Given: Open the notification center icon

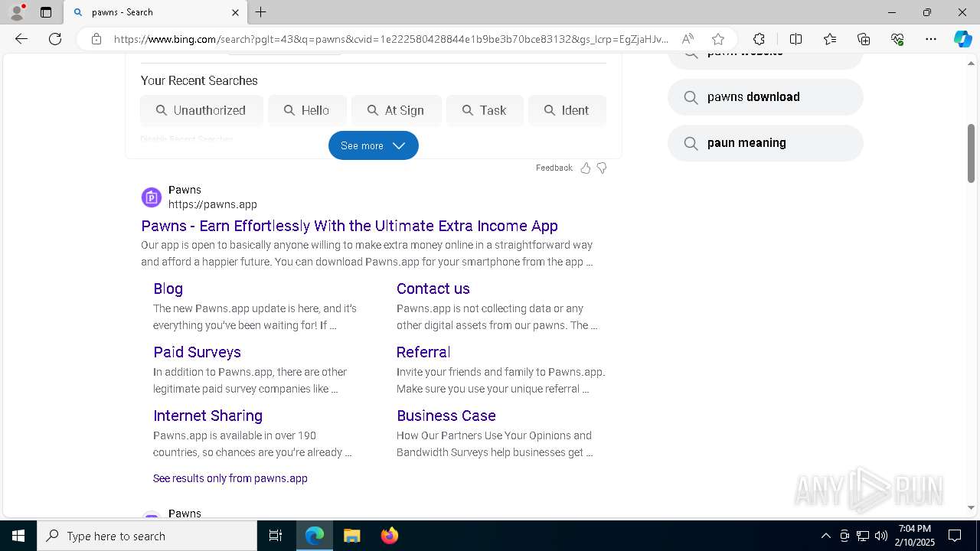Looking at the screenshot, I should pyautogui.click(x=955, y=536).
